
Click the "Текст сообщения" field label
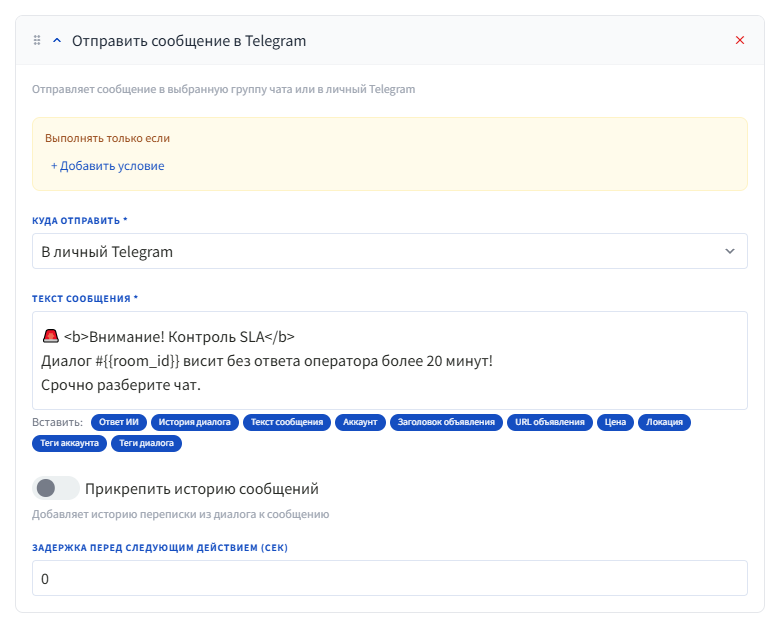[85, 299]
